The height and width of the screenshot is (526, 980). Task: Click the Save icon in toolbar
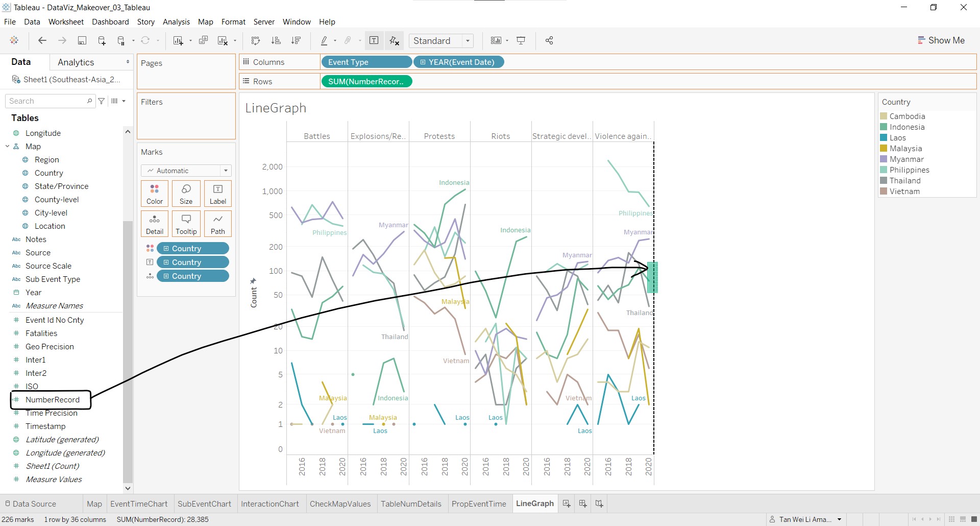(x=82, y=41)
